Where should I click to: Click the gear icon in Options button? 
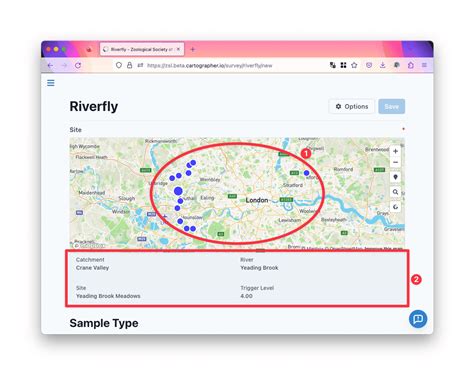pos(338,106)
